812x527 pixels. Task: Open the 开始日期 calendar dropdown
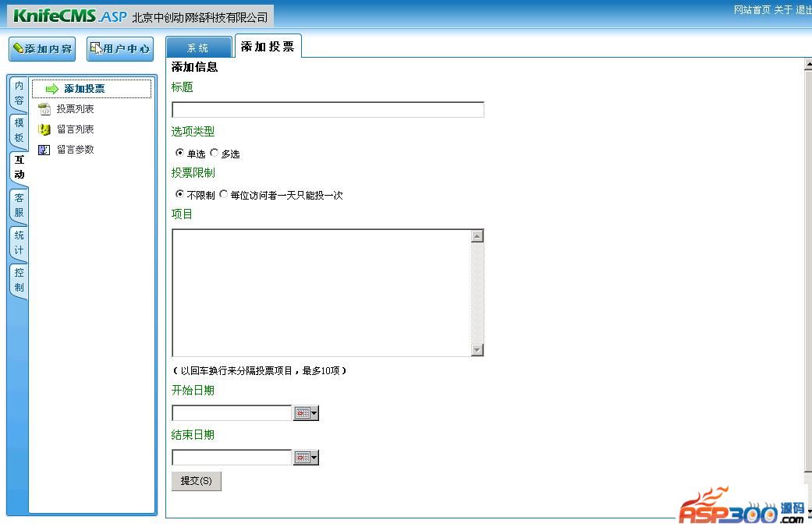306,412
